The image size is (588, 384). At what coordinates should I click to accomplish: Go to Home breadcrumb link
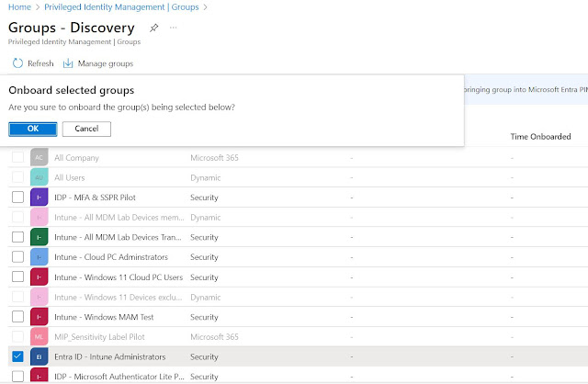click(19, 7)
